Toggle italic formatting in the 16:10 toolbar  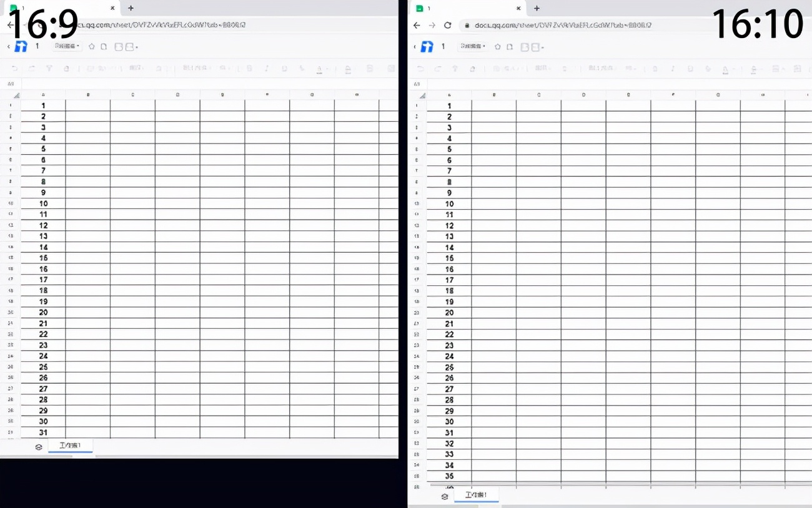point(673,69)
